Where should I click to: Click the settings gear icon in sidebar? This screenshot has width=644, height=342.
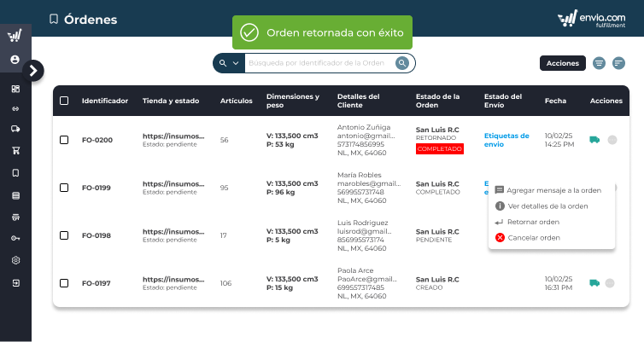(x=15, y=260)
